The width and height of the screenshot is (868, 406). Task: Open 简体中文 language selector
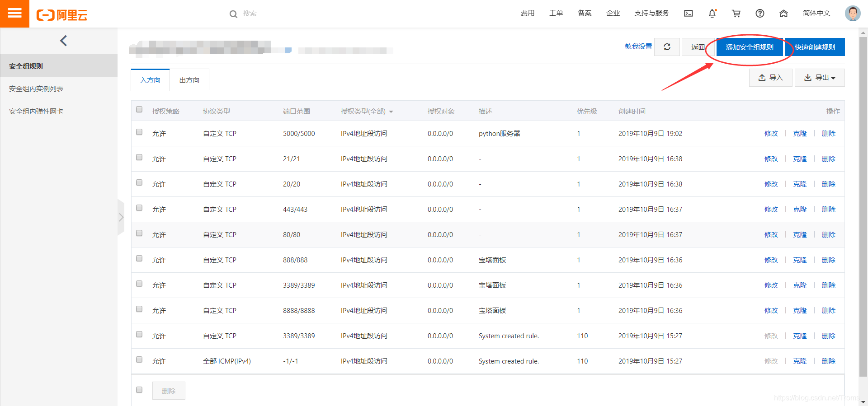point(816,13)
